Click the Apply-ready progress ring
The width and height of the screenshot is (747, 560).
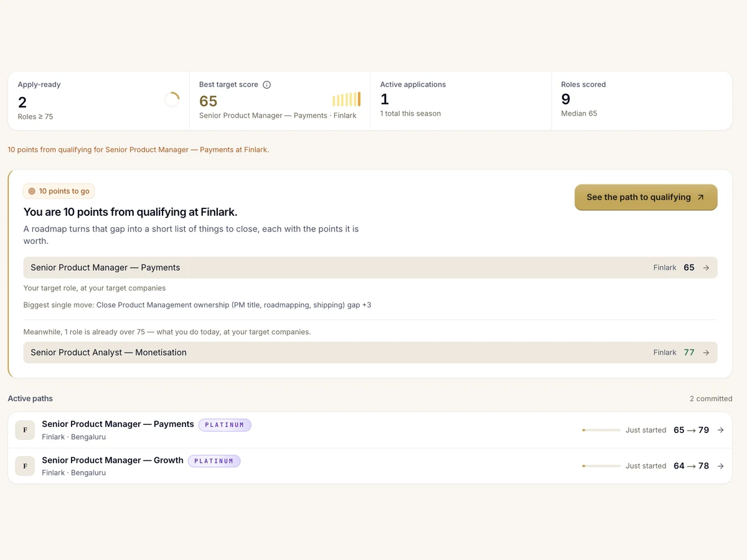click(172, 100)
